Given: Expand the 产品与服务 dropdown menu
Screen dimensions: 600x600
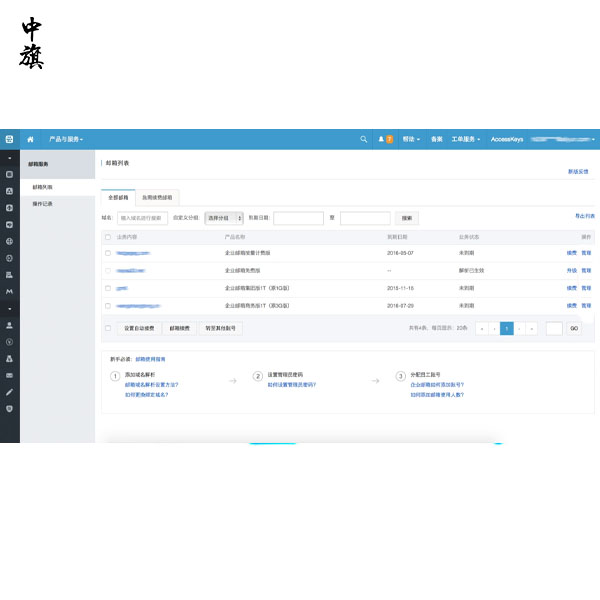Looking at the screenshot, I should (x=66, y=139).
